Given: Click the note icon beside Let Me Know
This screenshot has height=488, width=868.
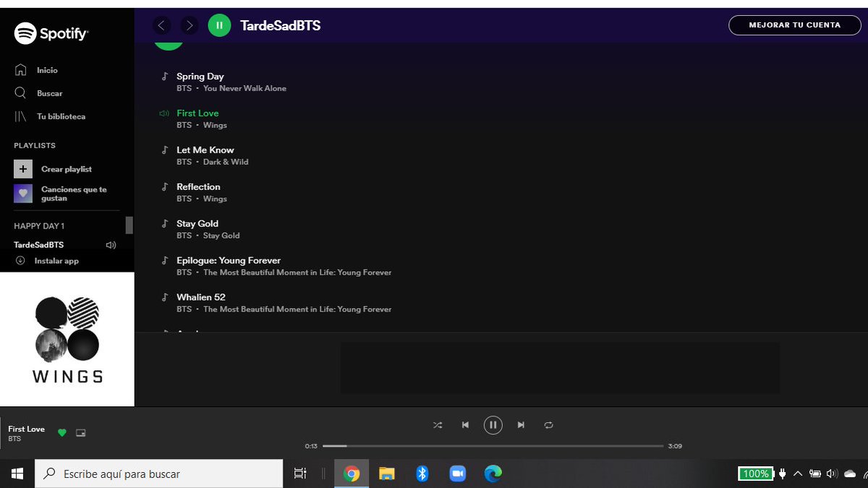Looking at the screenshot, I should [x=164, y=150].
